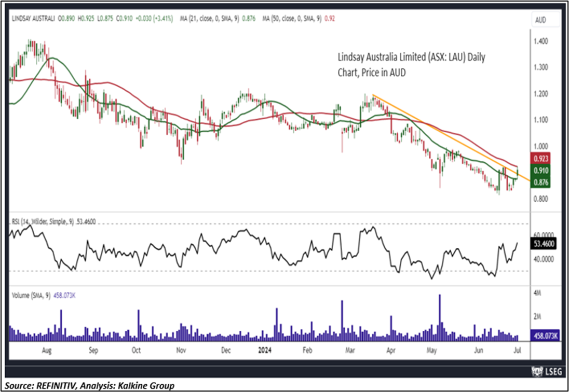
Task: Click the 60.0000 RSI axis label
Action: (543, 234)
